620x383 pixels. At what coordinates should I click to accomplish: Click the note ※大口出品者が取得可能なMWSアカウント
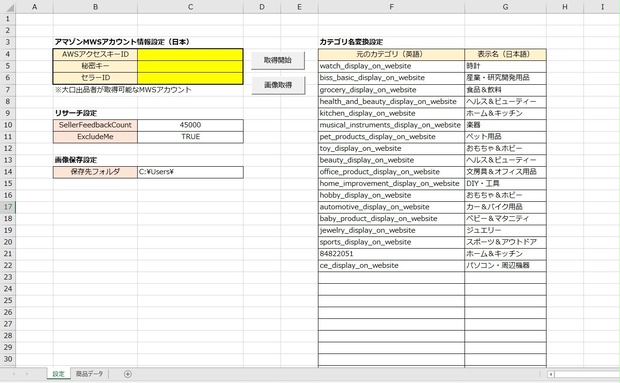point(123,90)
